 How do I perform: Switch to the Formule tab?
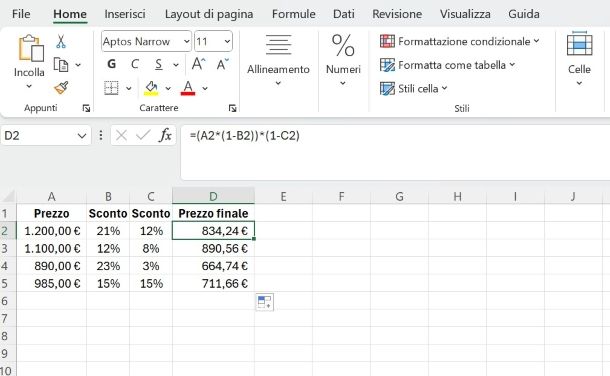[x=294, y=14]
